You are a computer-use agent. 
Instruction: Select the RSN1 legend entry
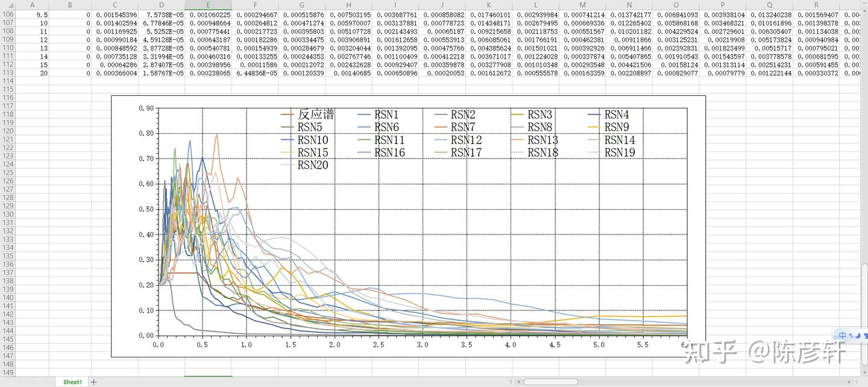(385, 114)
